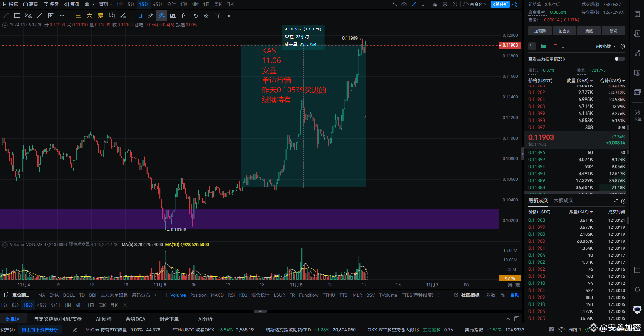Switch order book to buy-orders-only layout
The width and height of the screenshot is (644, 336).
(x=543, y=46)
